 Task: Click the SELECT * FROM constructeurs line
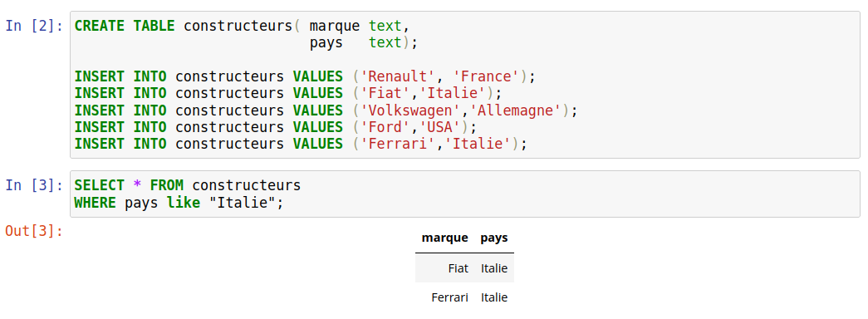[x=188, y=185]
